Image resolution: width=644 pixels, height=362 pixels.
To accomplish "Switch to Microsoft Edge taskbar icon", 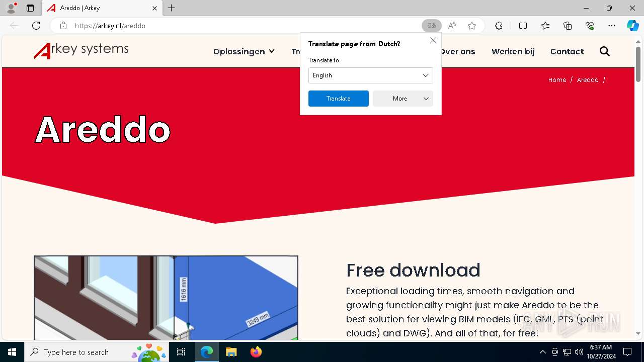I will point(207,352).
